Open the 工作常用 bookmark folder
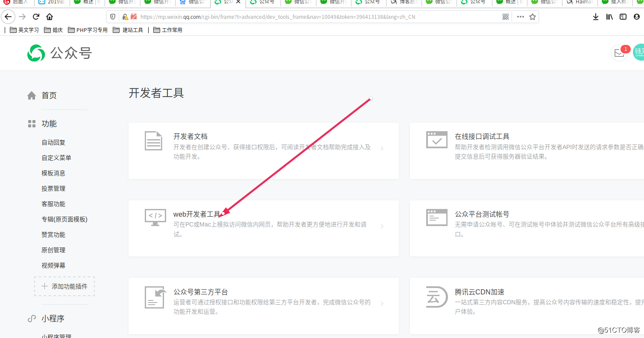644x338 pixels. click(x=168, y=30)
